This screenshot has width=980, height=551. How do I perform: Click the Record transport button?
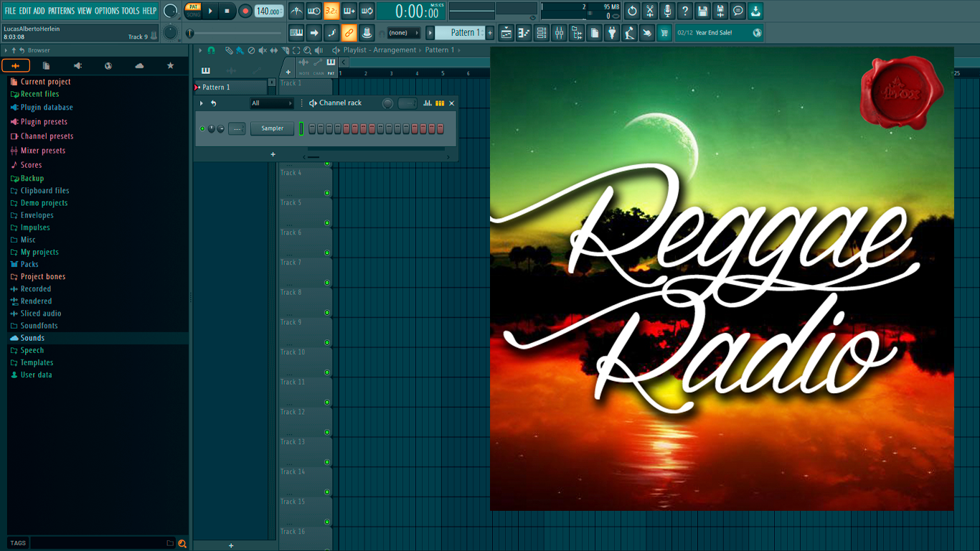pos(245,11)
